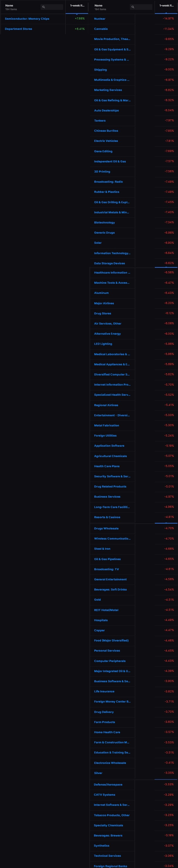
Task: Click the Electric Vehicles link
Action: coord(106,141)
